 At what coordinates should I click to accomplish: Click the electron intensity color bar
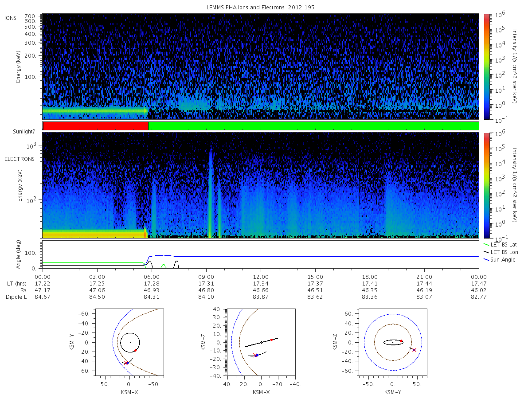pyautogui.click(x=486, y=185)
